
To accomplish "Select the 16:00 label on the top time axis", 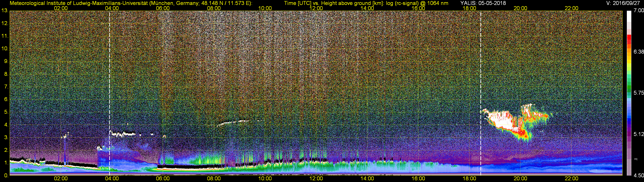I will (418, 8).
